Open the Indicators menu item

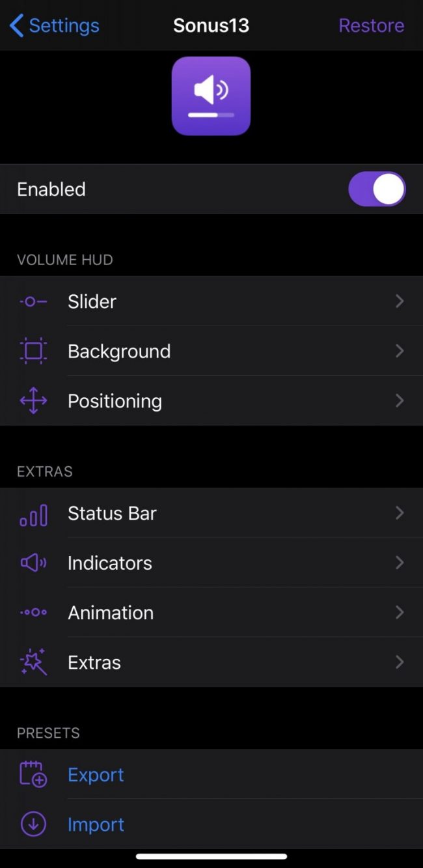click(x=110, y=563)
